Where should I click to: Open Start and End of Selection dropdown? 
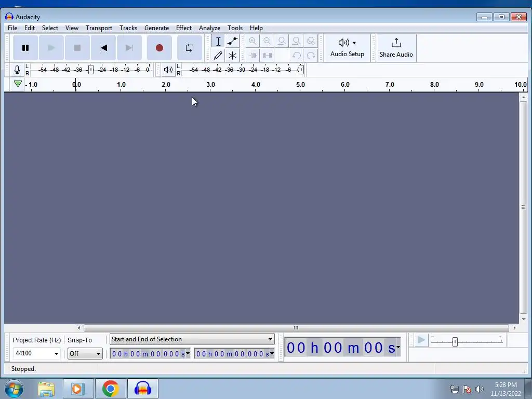pyautogui.click(x=192, y=339)
